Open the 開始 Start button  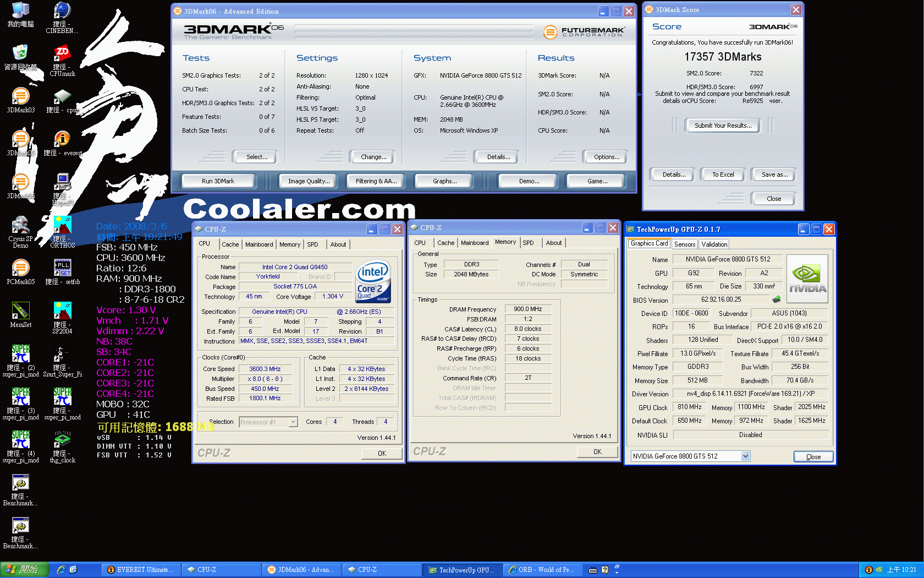coord(25,570)
